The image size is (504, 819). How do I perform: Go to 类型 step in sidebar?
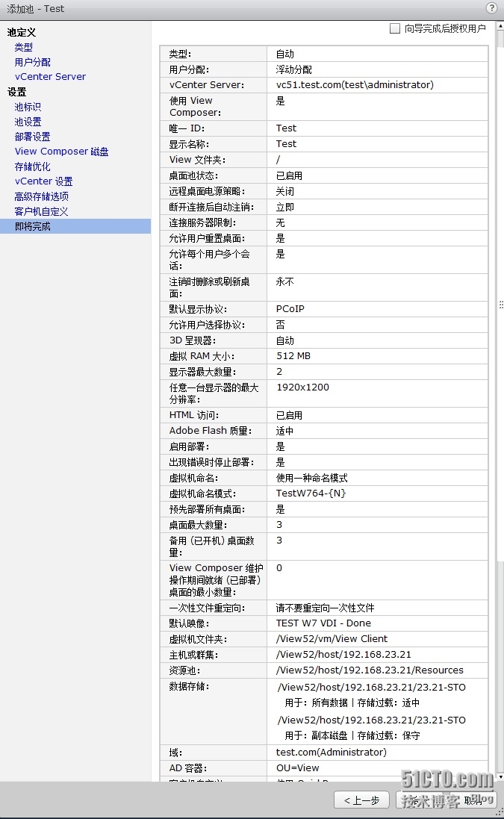coord(23,47)
